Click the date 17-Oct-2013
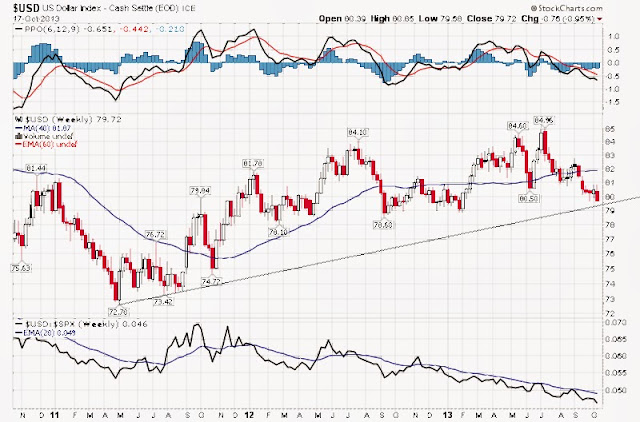The height and width of the screenshot is (422, 640). click(x=36, y=19)
